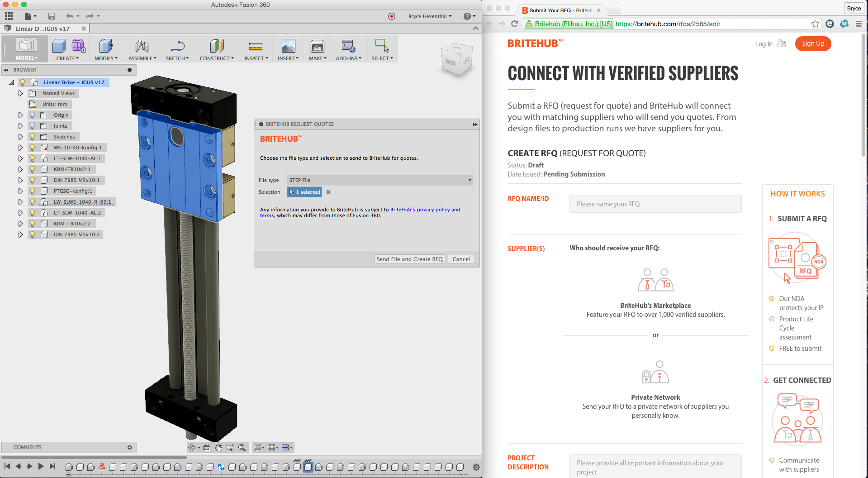Click Log In on BriteHub page
Image resolution: width=868 pixels, height=478 pixels.
[764, 44]
